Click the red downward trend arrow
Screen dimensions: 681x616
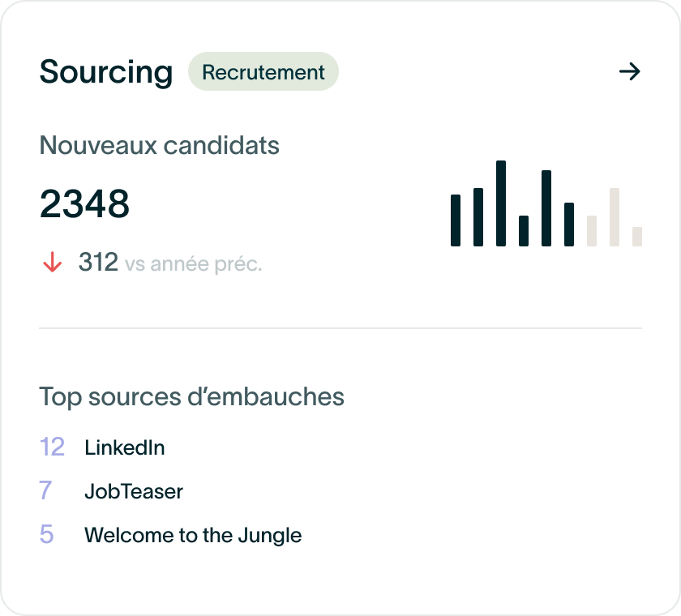(x=53, y=263)
